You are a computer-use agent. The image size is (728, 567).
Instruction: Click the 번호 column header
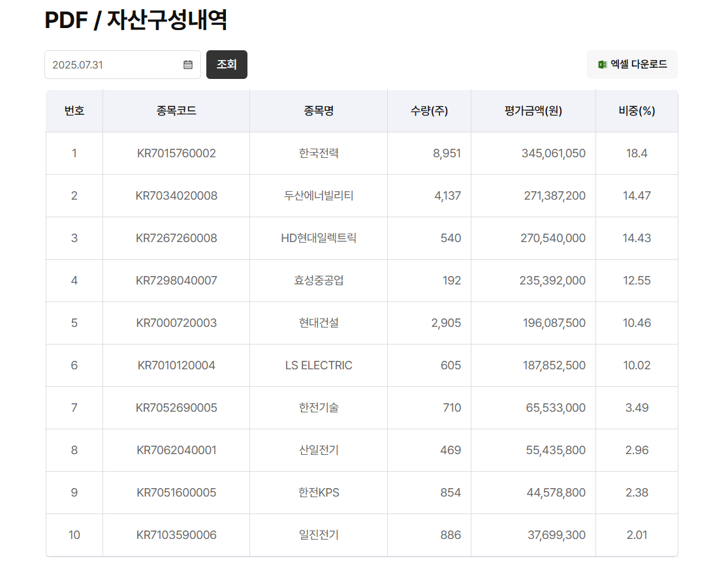coord(74,111)
